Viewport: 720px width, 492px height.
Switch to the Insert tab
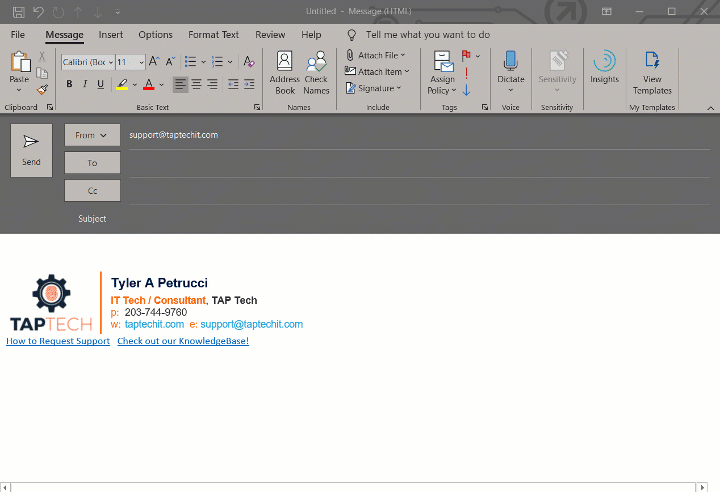click(x=111, y=34)
